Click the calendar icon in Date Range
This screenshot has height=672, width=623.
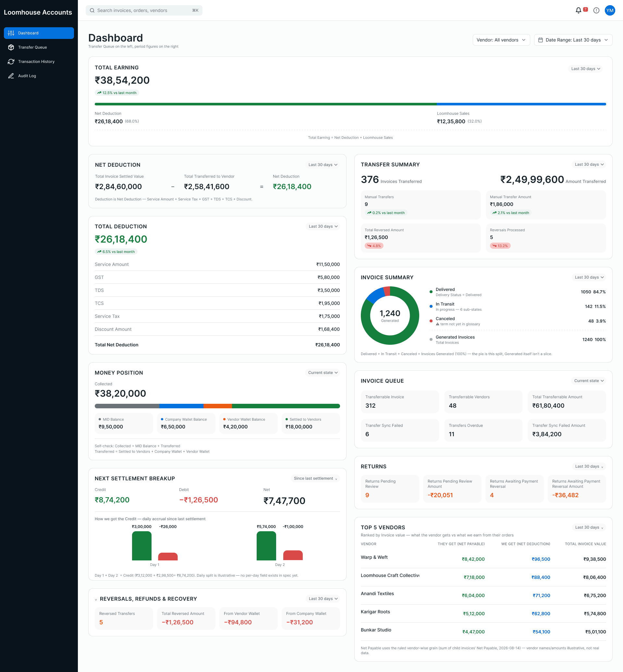540,40
